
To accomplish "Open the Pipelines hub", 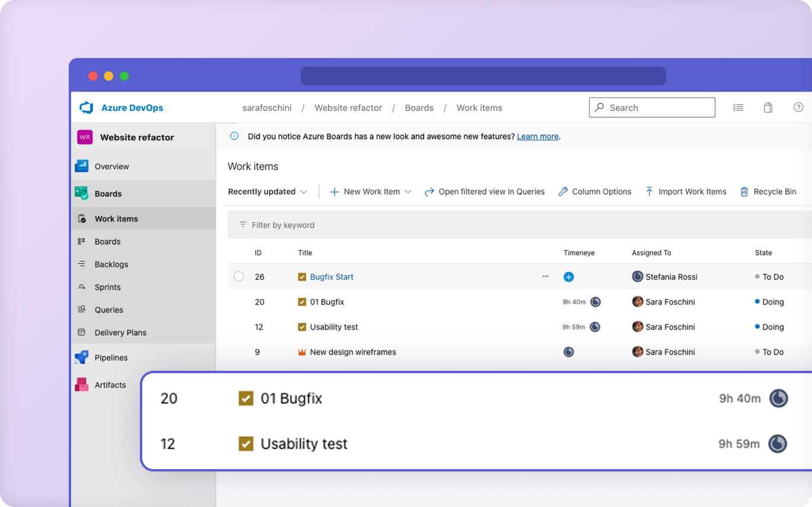I will tap(111, 358).
